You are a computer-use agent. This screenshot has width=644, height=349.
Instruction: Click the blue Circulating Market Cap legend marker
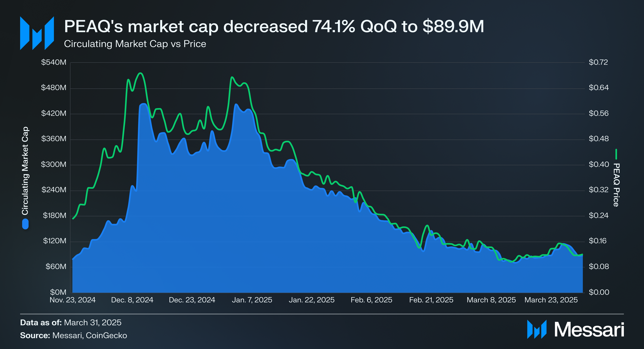pos(25,224)
